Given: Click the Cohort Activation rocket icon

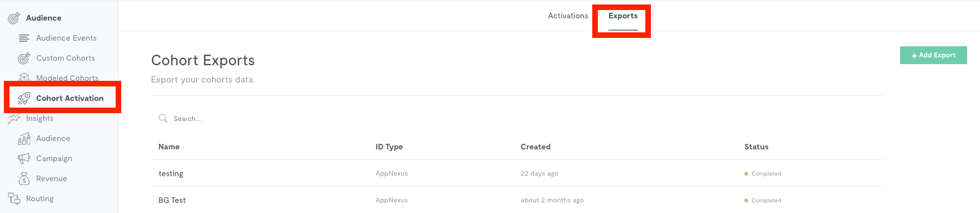Looking at the screenshot, I should [x=24, y=98].
